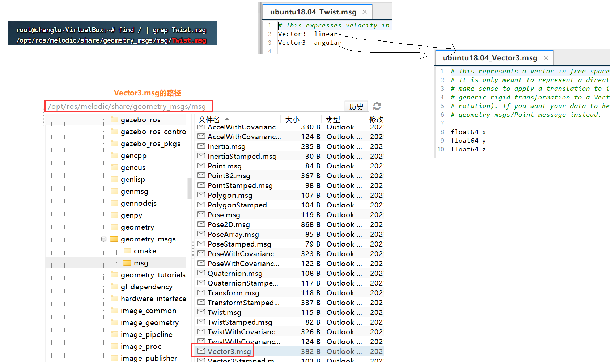Select the PoseStamped.msg file
Screen dimensions: 611x364
pyautogui.click(x=239, y=244)
